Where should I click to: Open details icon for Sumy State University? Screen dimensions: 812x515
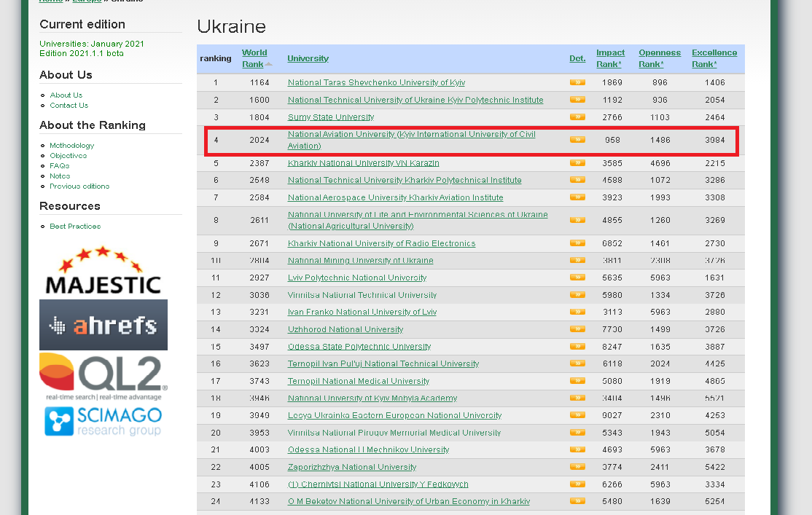click(x=577, y=117)
